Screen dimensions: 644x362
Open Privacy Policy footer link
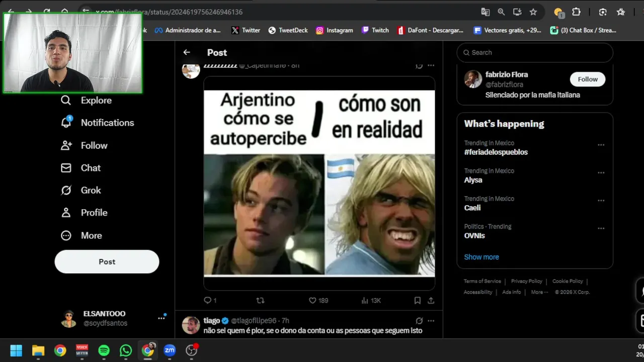tap(527, 281)
